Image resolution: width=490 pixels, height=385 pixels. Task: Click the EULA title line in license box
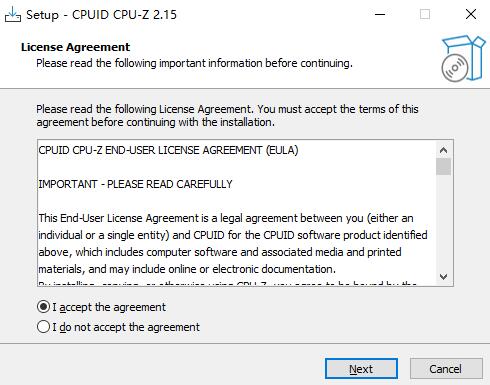click(168, 150)
